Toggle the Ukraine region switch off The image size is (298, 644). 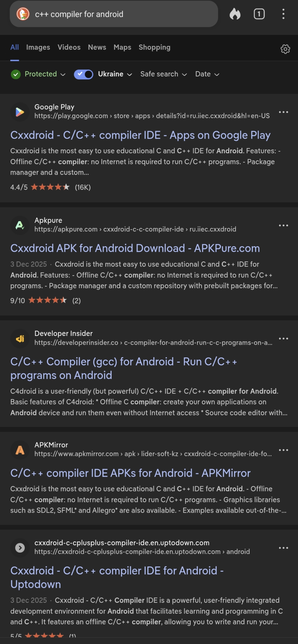coord(84,74)
